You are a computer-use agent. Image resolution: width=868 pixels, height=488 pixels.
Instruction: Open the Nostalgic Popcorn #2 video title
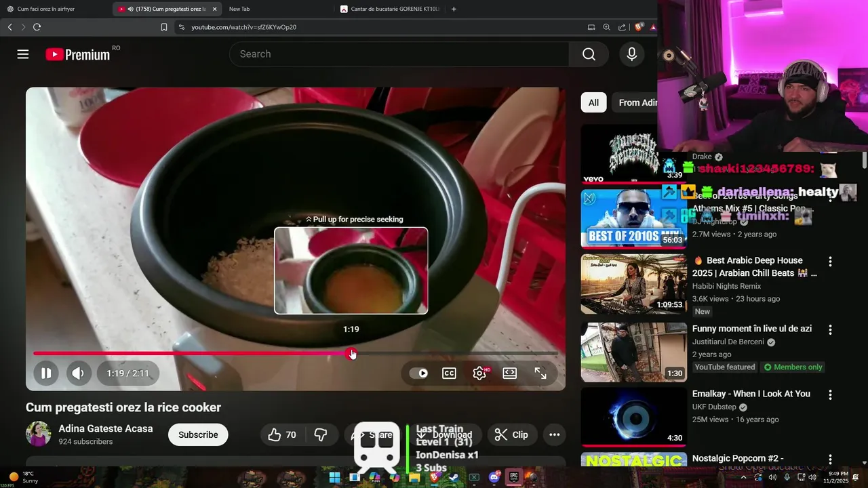pyautogui.click(x=738, y=459)
